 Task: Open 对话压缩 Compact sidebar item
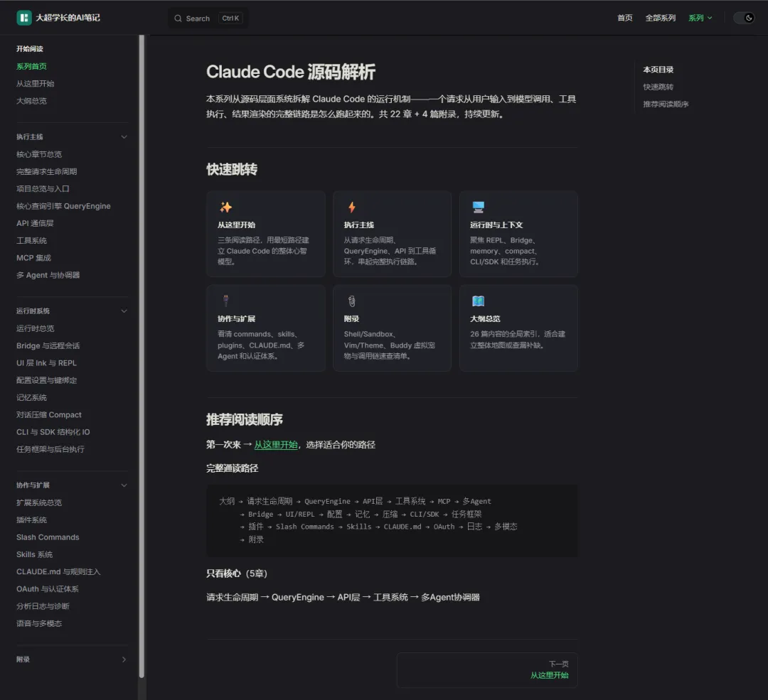point(49,414)
